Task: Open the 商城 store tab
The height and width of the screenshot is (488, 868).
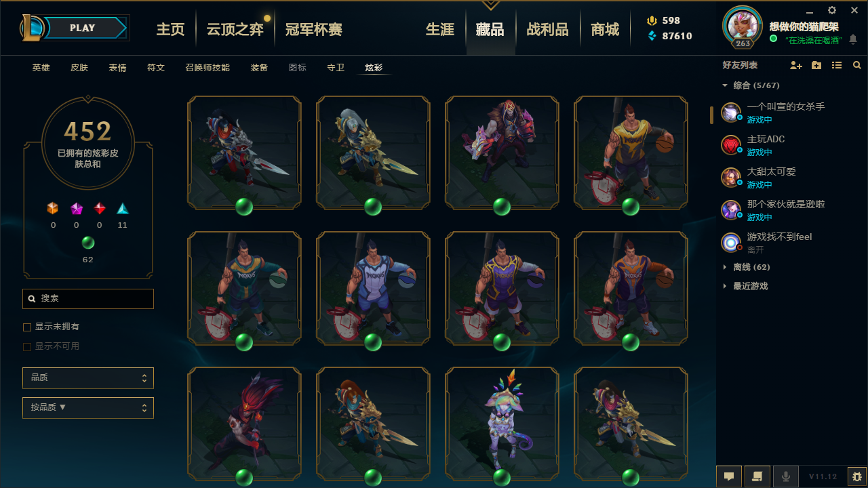Action: pyautogui.click(x=605, y=29)
